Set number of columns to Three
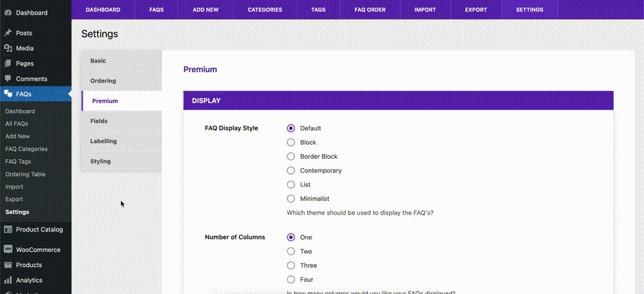This screenshot has width=644, height=294. point(291,265)
